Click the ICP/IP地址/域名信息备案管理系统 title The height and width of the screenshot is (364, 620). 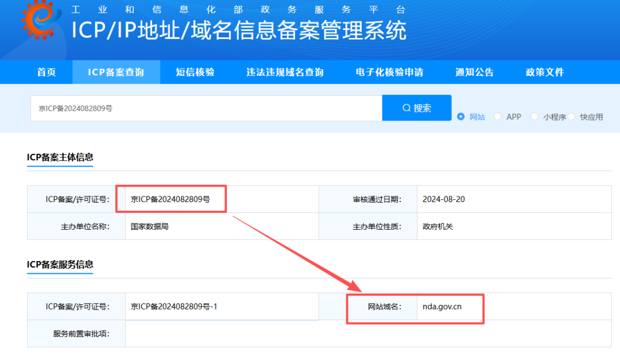[239, 30]
